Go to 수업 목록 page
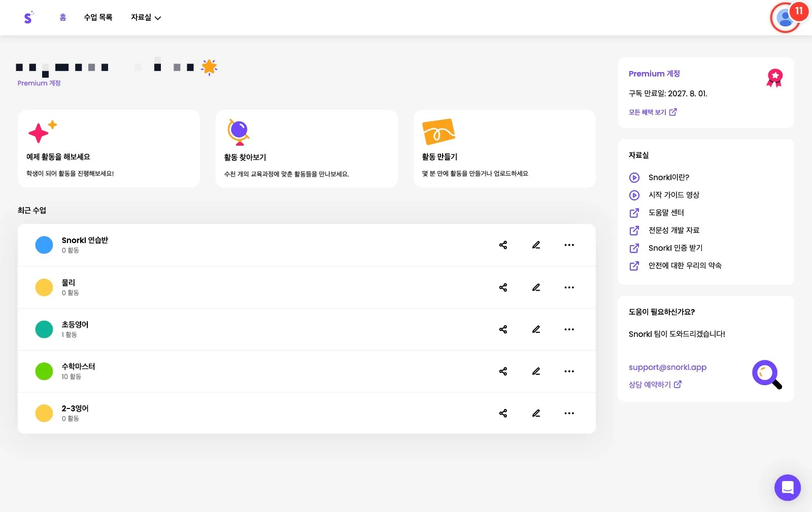 click(x=98, y=17)
